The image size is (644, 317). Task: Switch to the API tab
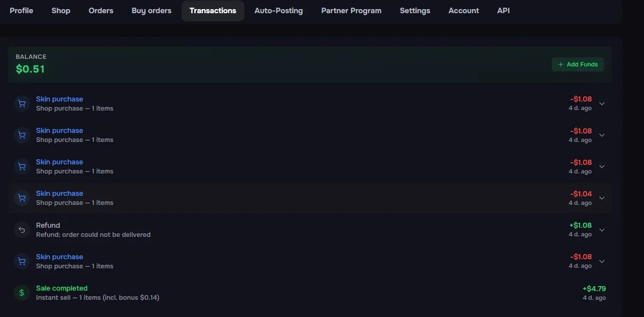coord(504,11)
